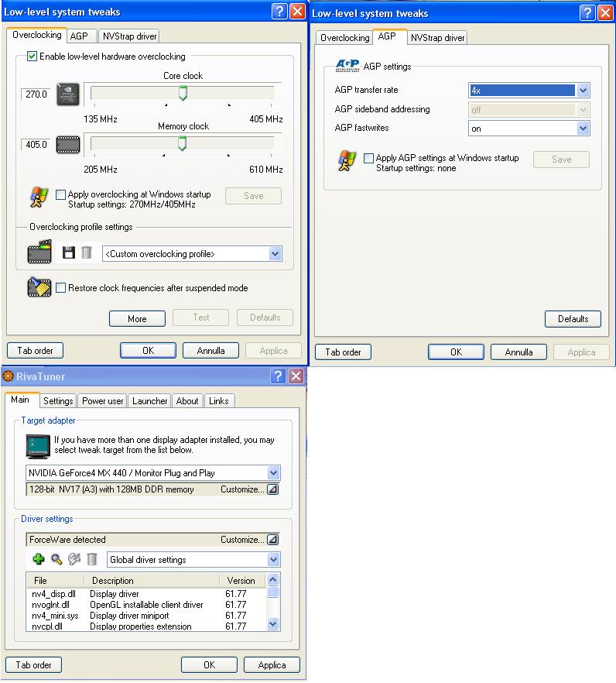Toggle Enable low-level hardware overclocking
Viewport: 616px width, 683px height.
coord(32,57)
